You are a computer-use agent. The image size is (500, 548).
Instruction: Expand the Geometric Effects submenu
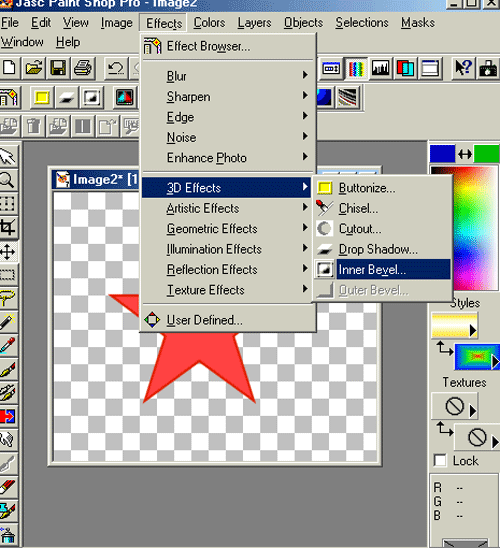point(227,229)
